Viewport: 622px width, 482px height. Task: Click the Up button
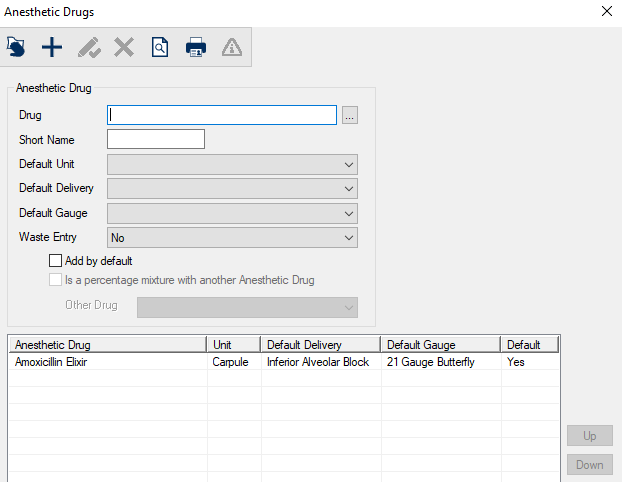[589, 436]
